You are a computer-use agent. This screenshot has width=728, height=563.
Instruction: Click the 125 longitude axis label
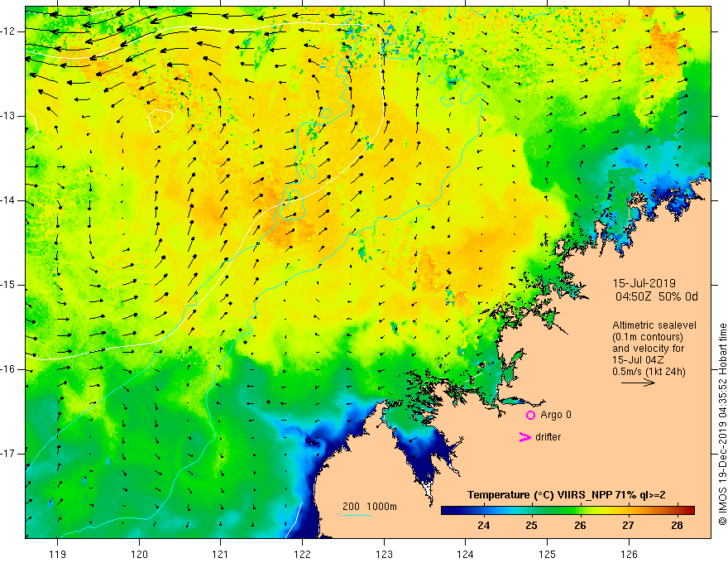click(547, 554)
